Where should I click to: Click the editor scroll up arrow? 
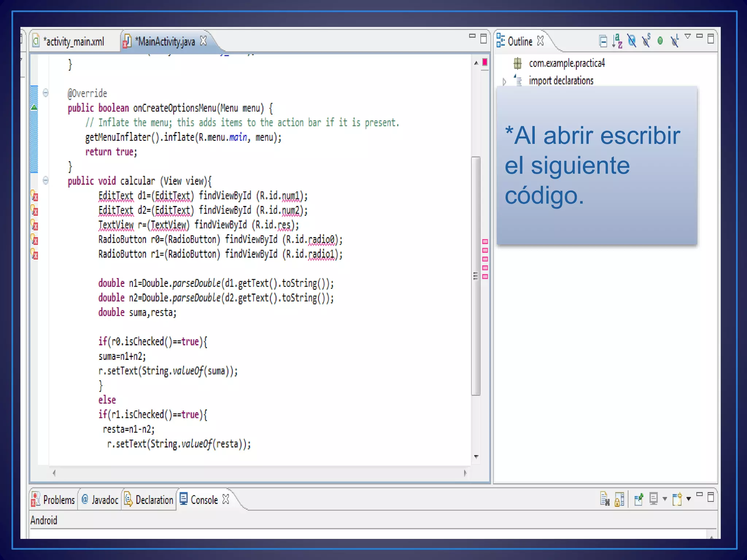[476, 63]
